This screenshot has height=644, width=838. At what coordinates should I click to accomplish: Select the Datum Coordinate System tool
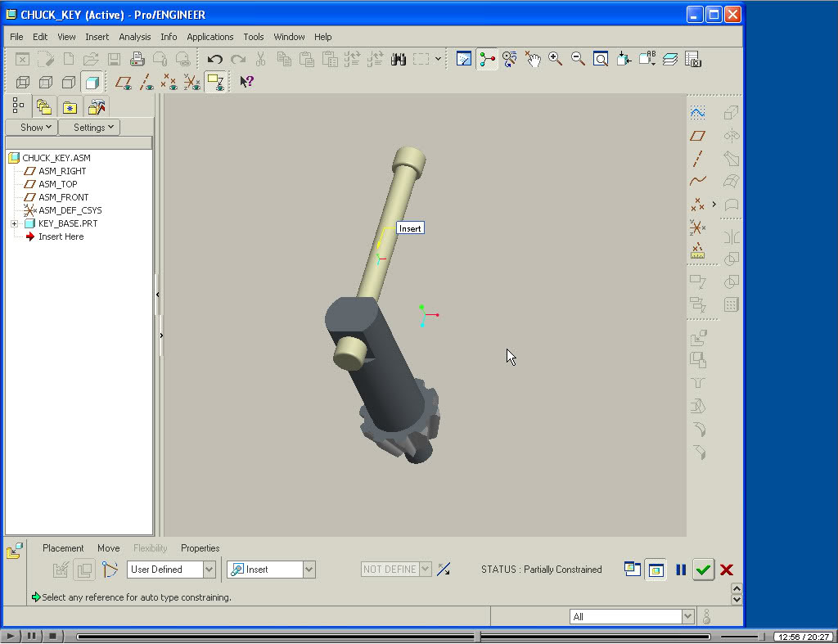[697, 227]
